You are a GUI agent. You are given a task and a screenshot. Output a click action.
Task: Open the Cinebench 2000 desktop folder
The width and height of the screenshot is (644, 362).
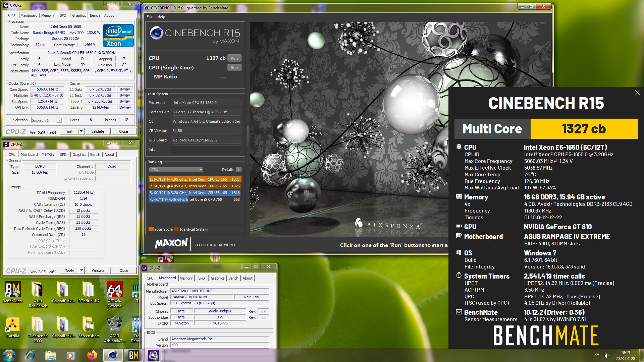[38, 329]
